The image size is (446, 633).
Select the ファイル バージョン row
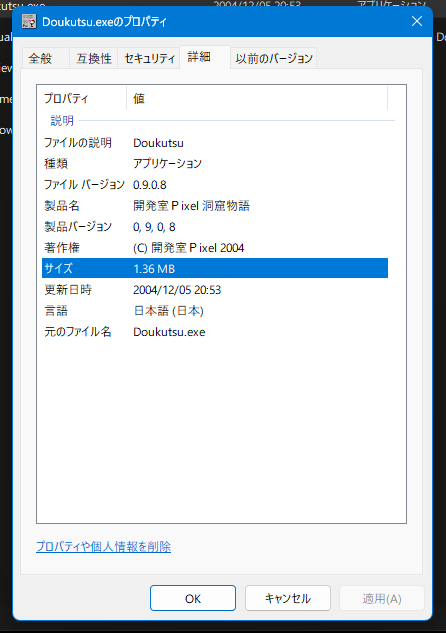215,184
